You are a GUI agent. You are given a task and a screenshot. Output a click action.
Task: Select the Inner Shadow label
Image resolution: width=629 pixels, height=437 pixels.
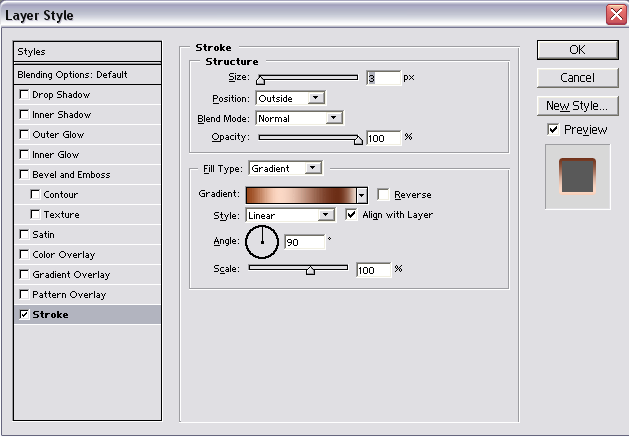(61, 114)
